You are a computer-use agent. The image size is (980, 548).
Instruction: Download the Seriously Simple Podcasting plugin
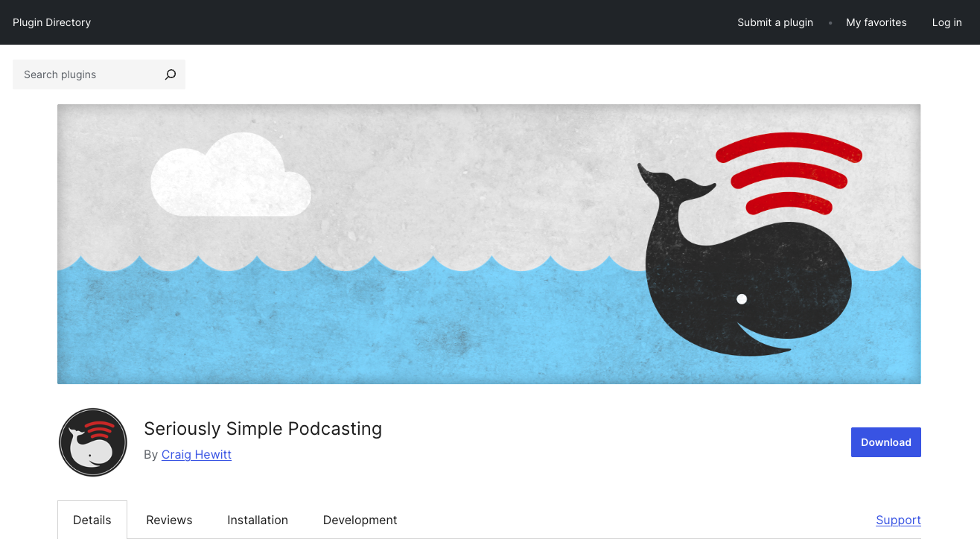click(x=886, y=442)
